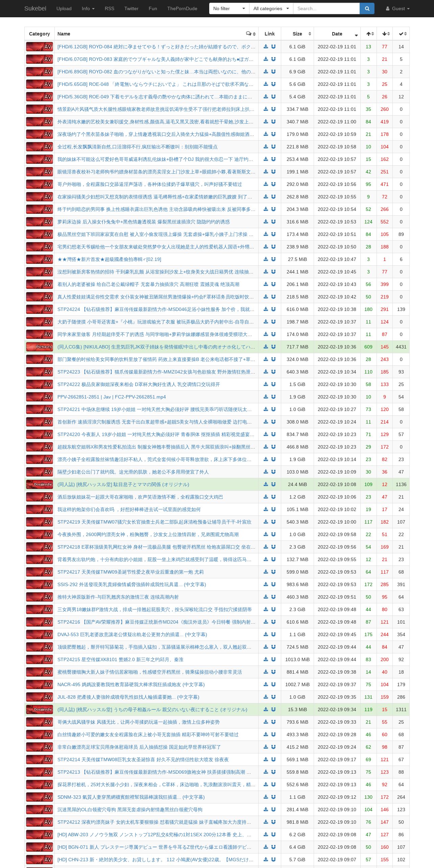Open the Upload page
Screen dimensions: 434x868
(x=64, y=8)
